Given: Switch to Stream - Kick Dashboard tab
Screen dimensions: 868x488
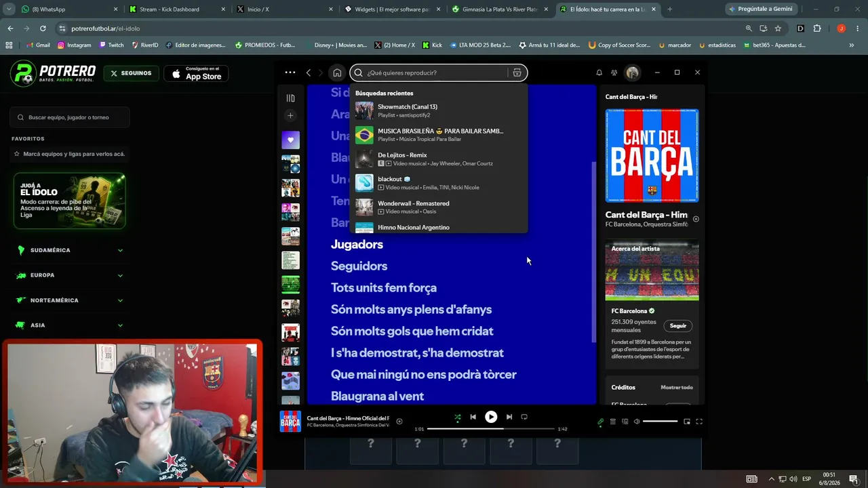Looking at the screenshot, I should pyautogui.click(x=176, y=9).
